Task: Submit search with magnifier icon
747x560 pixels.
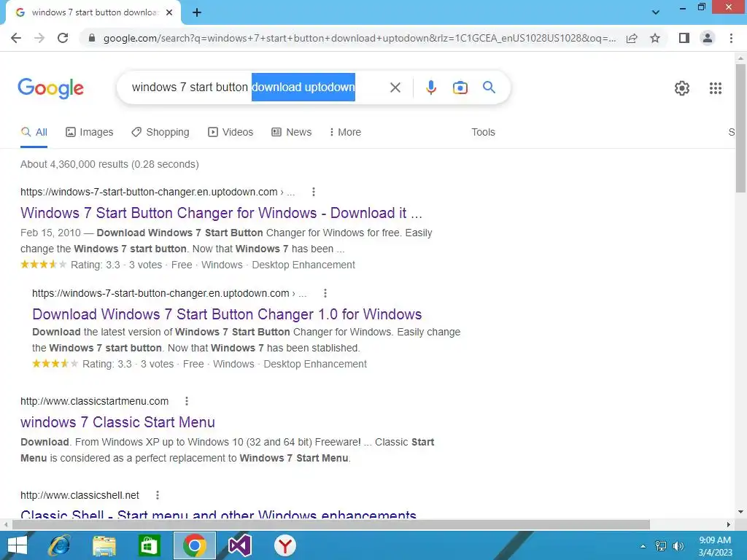Action: coord(489,87)
